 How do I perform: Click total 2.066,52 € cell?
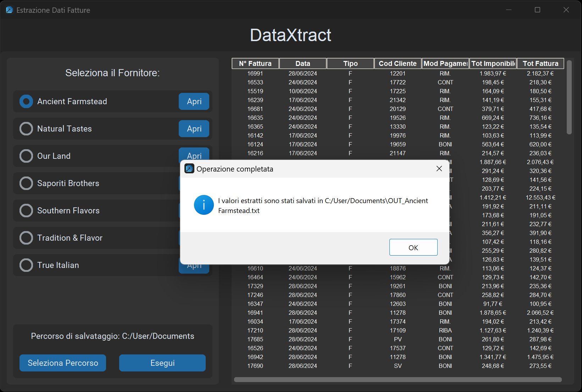[x=541, y=313]
